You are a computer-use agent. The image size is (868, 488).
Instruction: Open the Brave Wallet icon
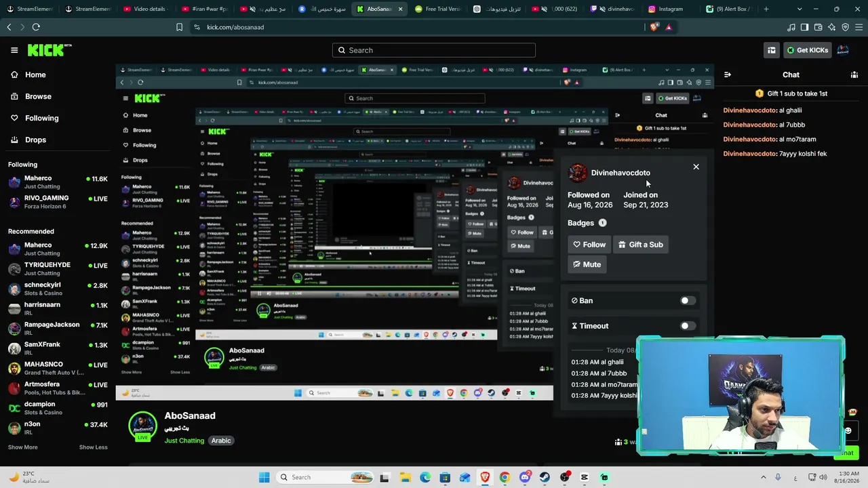coord(818,27)
